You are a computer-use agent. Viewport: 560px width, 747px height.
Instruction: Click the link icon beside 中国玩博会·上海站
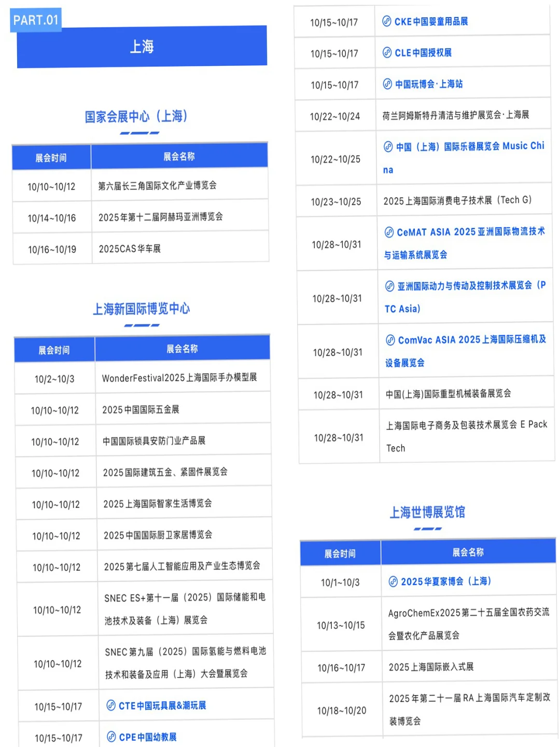pyautogui.click(x=388, y=84)
